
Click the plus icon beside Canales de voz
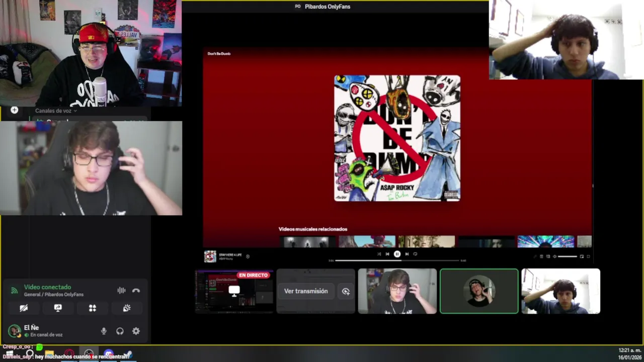(14, 110)
